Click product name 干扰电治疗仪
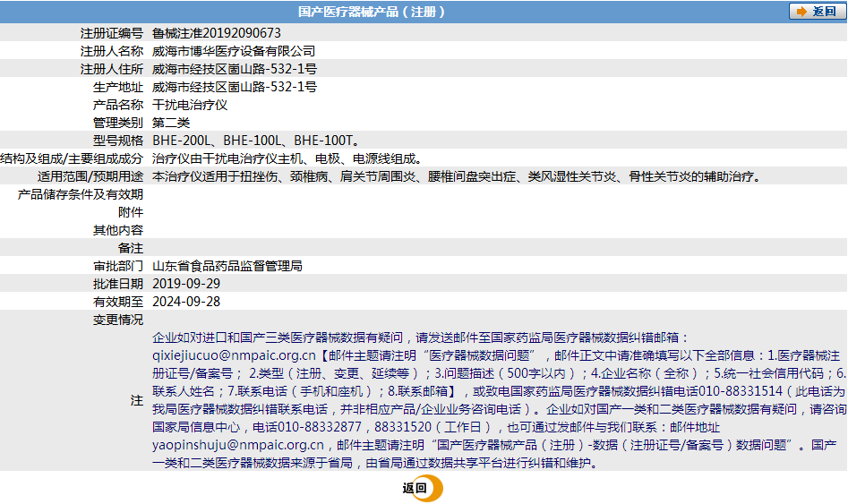 190,105
